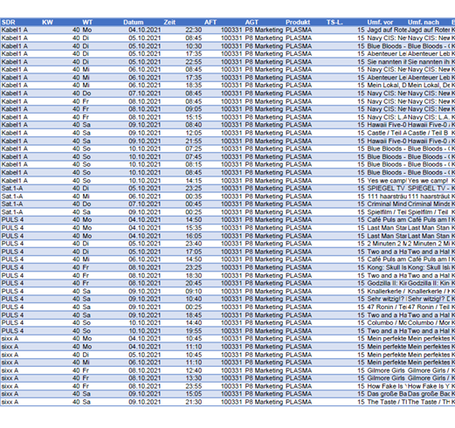Select the 00:45 time cell
Viewport: 455px width, 428px height.
[x=194, y=204]
